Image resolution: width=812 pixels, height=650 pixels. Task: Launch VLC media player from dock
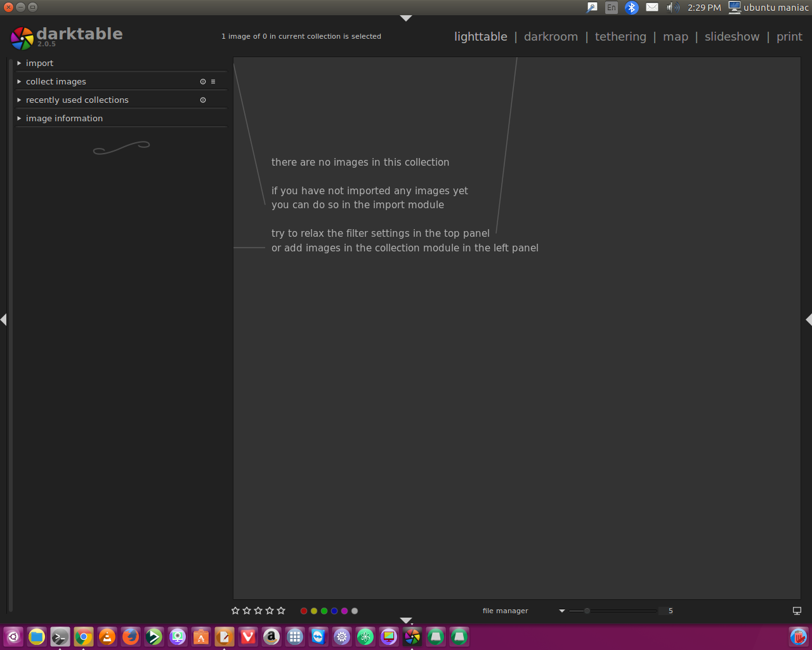point(107,637)
